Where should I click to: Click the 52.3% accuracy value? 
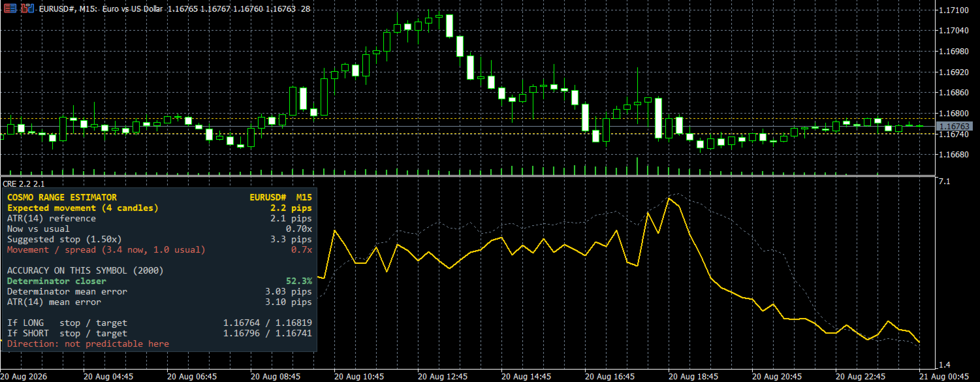pos(299,281)
